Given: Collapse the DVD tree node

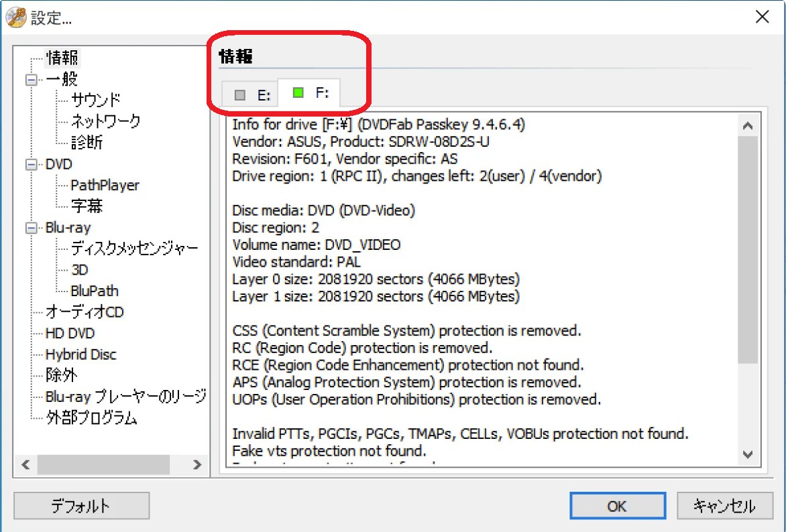Looking at the screenshot, I should (x=31, y=164).
